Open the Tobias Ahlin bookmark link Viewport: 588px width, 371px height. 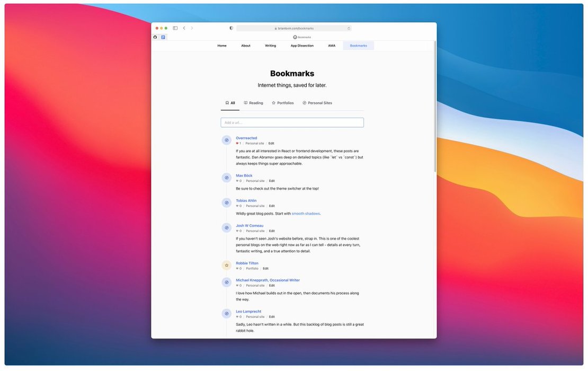(246, 201)
